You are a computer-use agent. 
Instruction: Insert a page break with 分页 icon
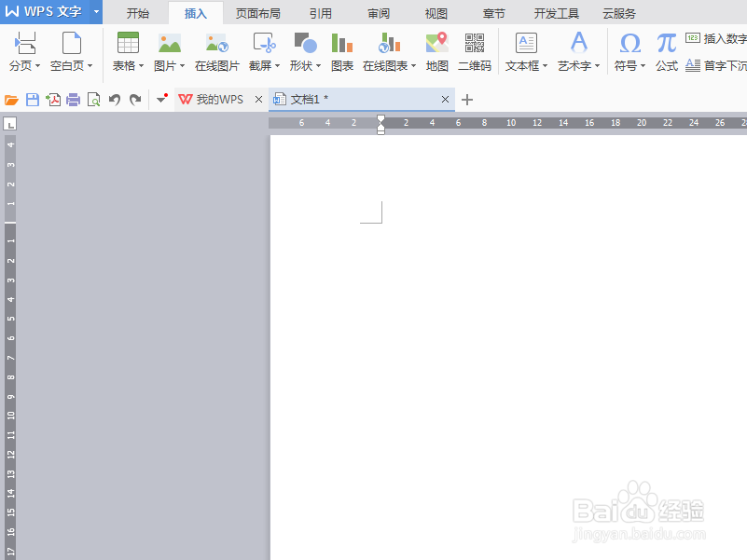(25, 44)
